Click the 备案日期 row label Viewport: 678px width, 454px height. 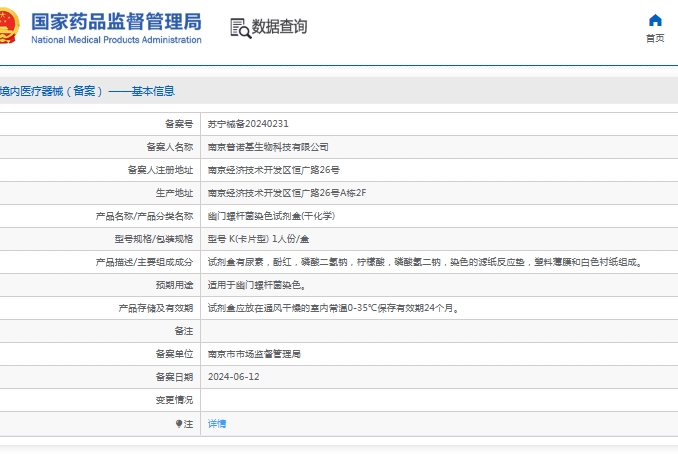coord(174,377)
